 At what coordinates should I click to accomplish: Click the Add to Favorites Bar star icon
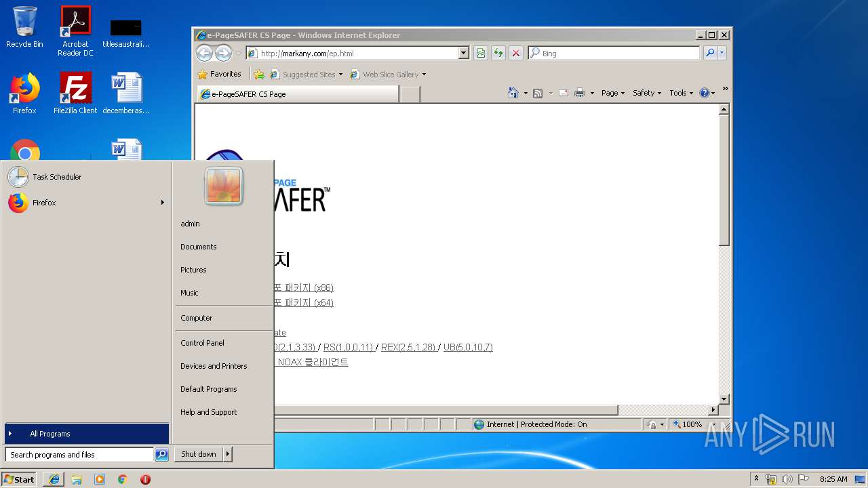[x=258, y=75]
